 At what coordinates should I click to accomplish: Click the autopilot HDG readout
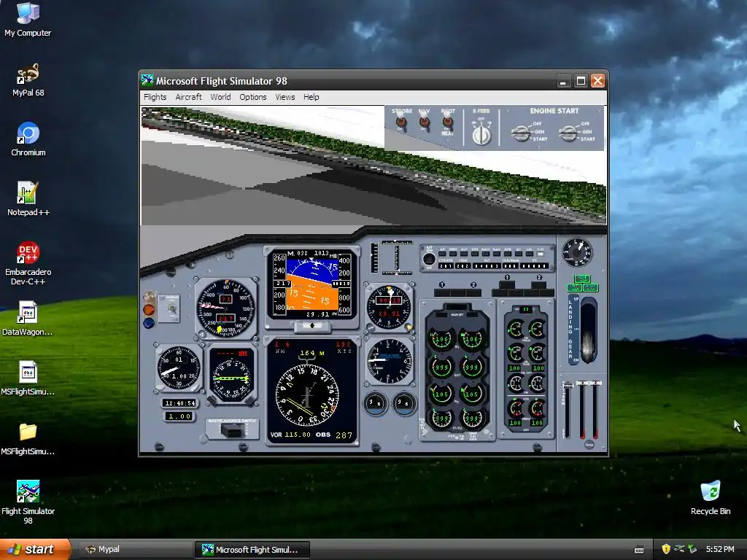point(462,265)
